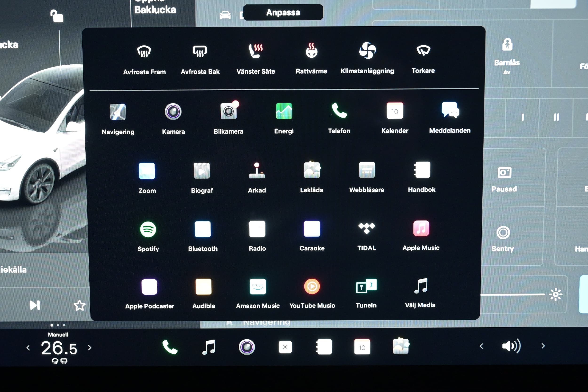Lower volume with left chevron
The height and width of the screenshot is (392, 588).
pos(481,346)
